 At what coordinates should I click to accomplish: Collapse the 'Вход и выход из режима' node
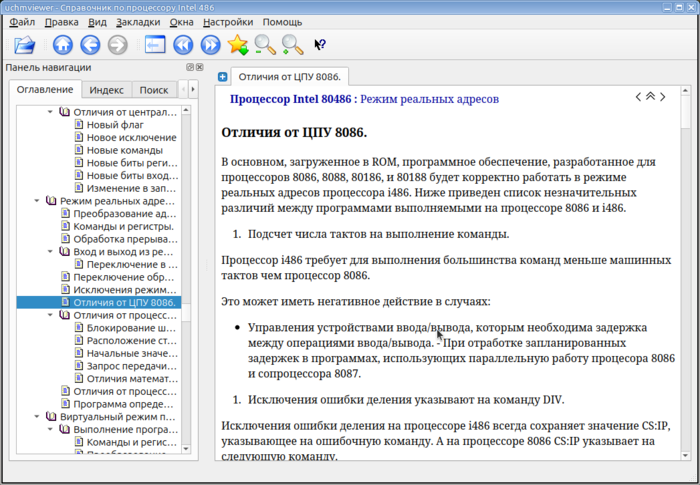click(x=51, y=252)
